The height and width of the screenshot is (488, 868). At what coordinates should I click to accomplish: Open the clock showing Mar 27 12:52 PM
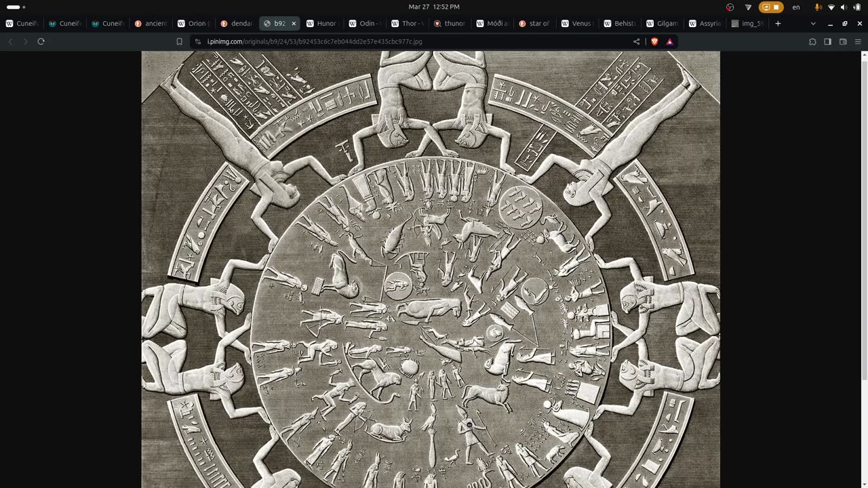point(434,7)
